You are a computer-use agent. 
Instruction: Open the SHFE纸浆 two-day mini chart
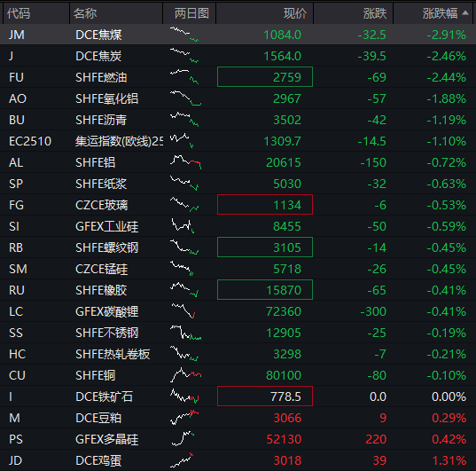tap(184, 184)
